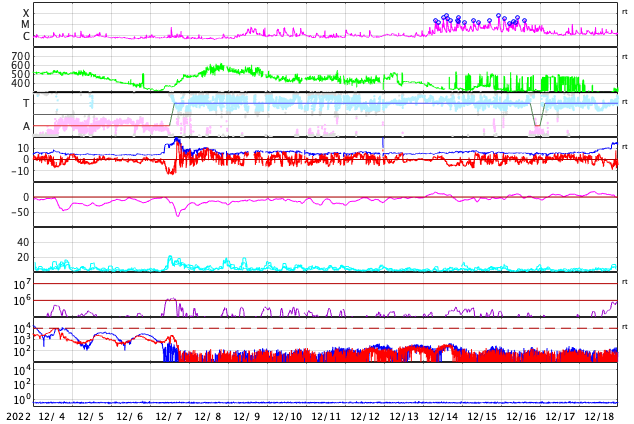Click the X flare class axis label
This screenshot has width=634, height=424.
[26, 13]
